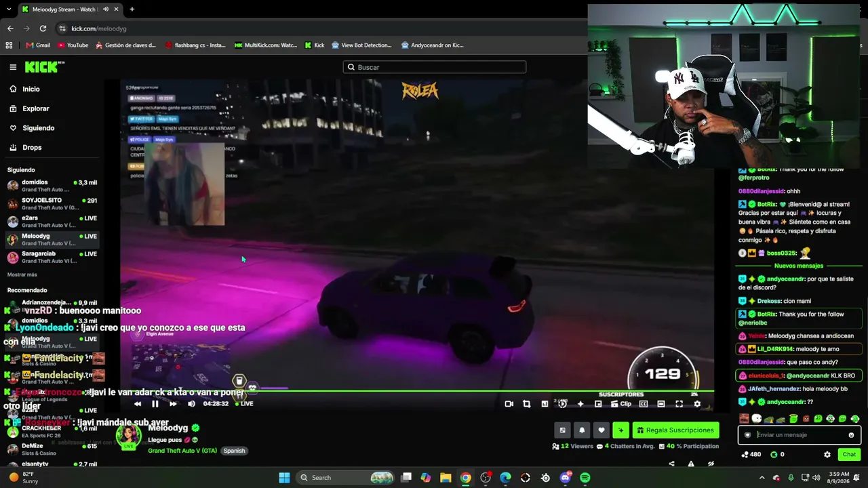The height and width of the screenshot is (488, 868).
Task: Open the MultiKick.com bookmark
Action: pyautogui.click(x=266, y=45)
